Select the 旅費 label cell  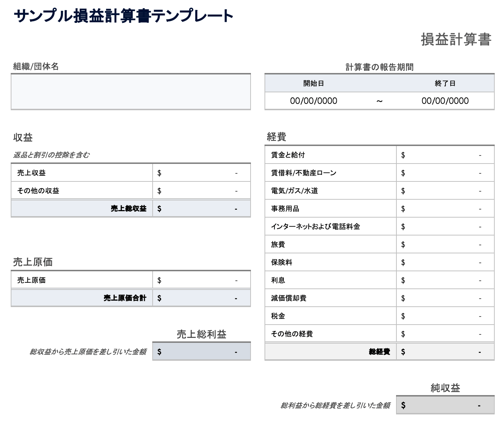(x=331, y=244)
